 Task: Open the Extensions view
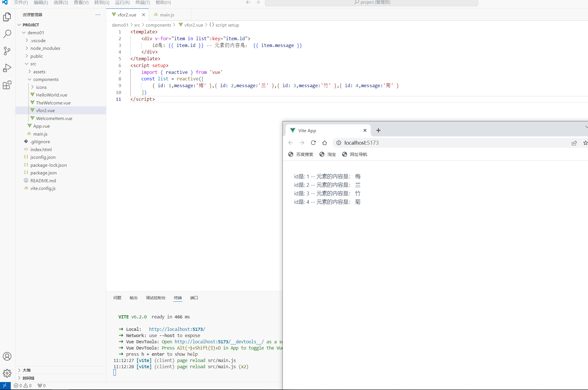click(x=7, y=85)
